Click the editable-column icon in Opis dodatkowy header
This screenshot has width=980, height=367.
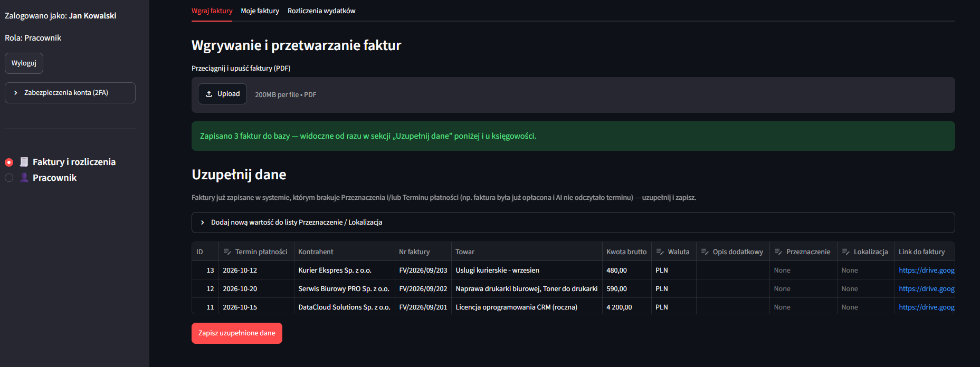pyautogui.click(x=705, y=252)
